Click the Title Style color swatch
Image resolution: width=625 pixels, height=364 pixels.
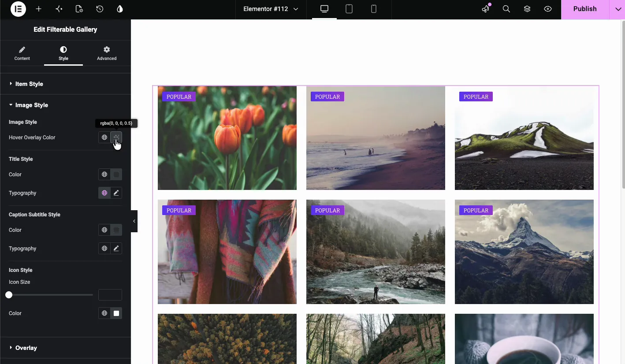pyautogui.click(x=116, y=175)
